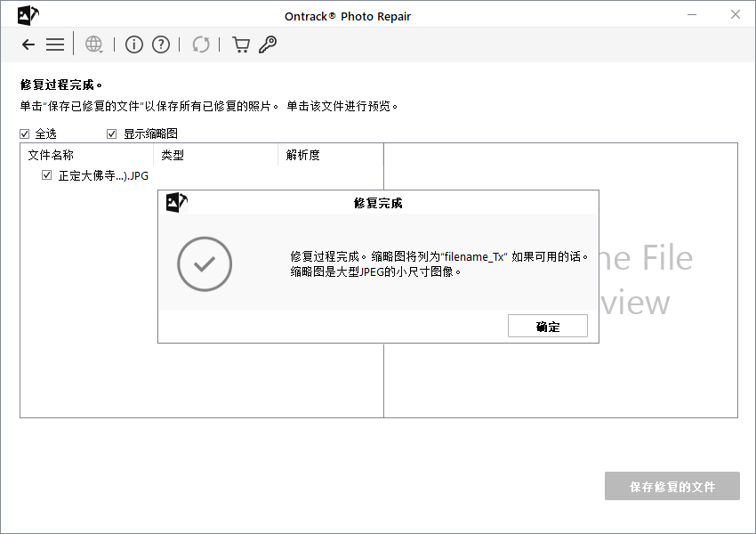Go back using the left arrow icon
The width and height of the screenshot is (756, 534).
28,44
